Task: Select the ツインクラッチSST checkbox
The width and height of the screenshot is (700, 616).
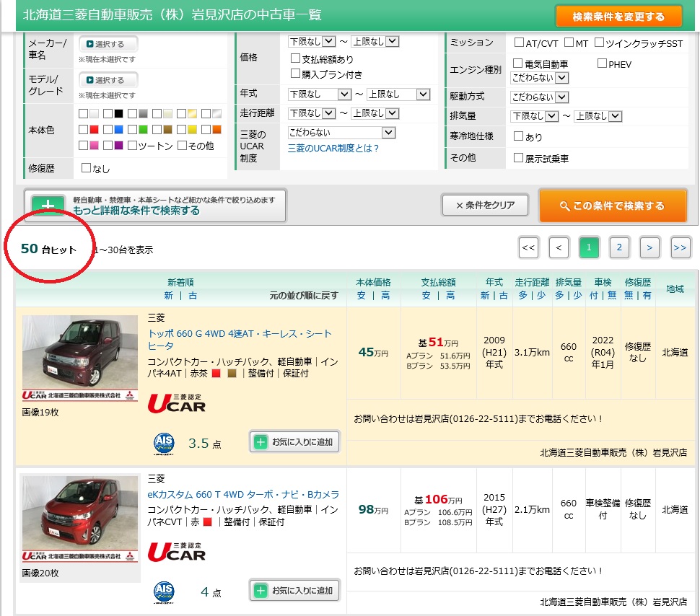Action: pos(599,43)
